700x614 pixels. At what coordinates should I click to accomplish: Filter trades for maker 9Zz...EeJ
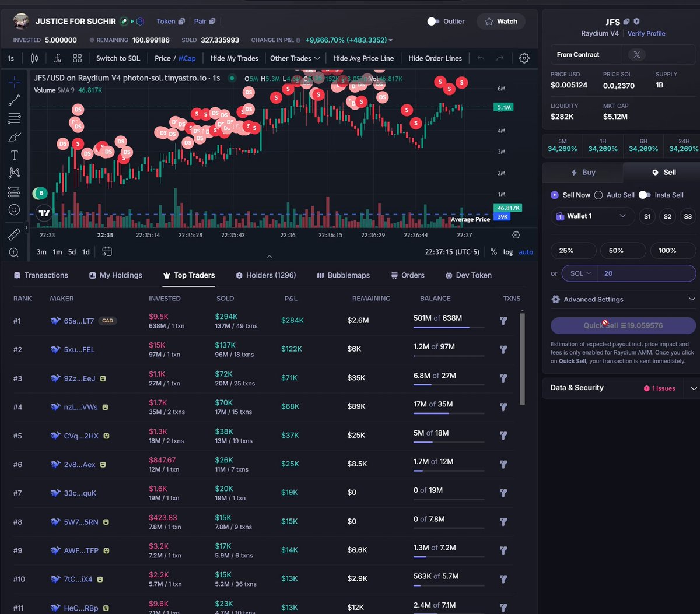(x=503, y=378)
